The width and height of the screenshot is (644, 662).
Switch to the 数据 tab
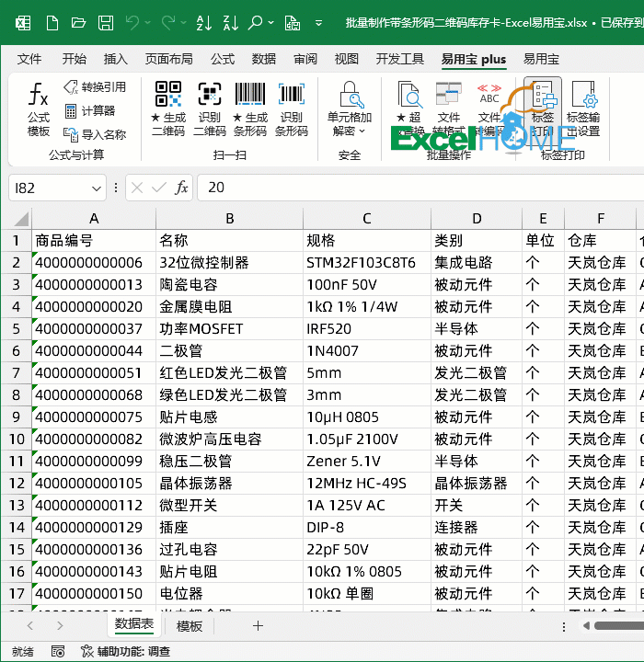264,59
